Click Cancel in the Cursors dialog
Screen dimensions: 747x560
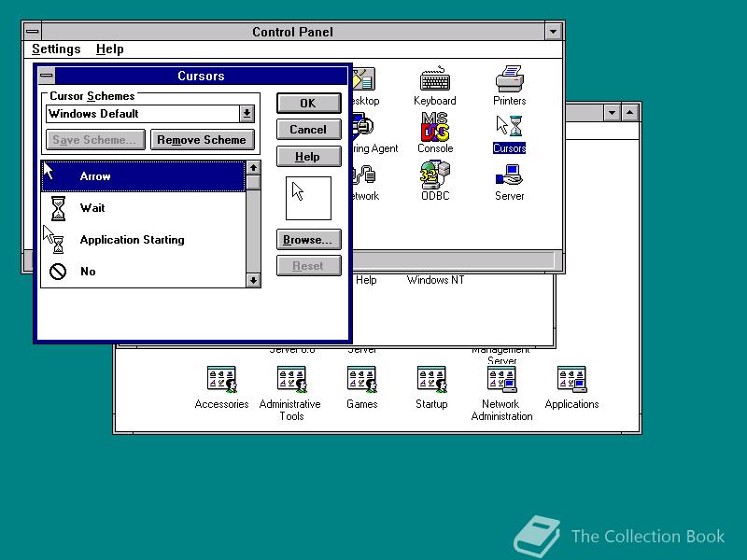(308, 130)
